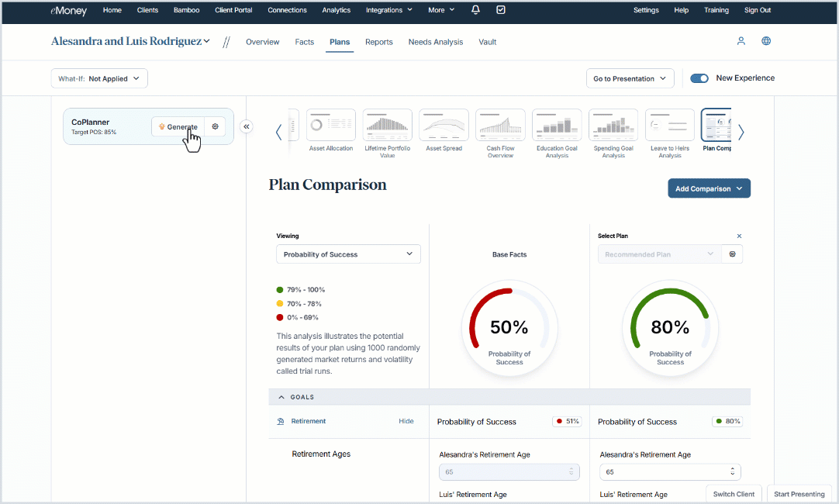The width and height of the screenshot is (839, 504).
Task: Collapse the GOALS section
Action: coord(281,396)
